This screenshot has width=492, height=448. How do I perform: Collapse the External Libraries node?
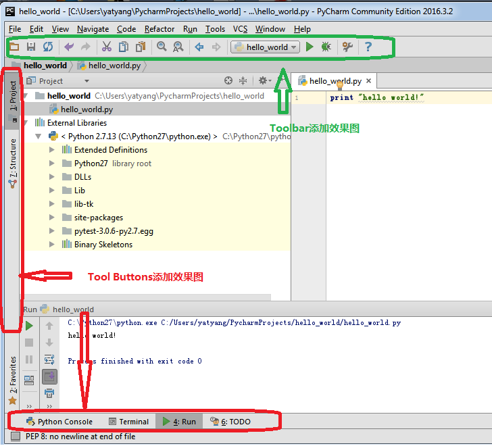(x=26, y=123)
